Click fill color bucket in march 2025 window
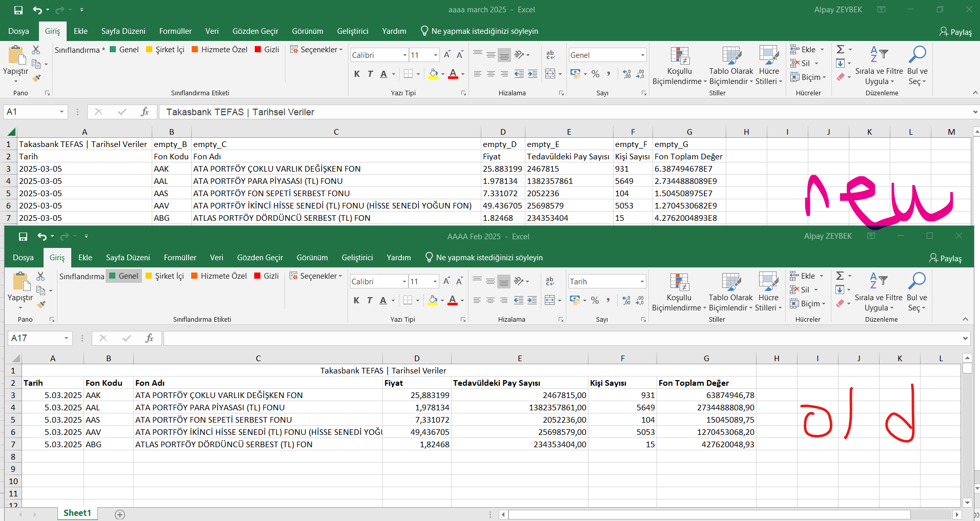This screenshot has width=980, height=521. point(434,74)
